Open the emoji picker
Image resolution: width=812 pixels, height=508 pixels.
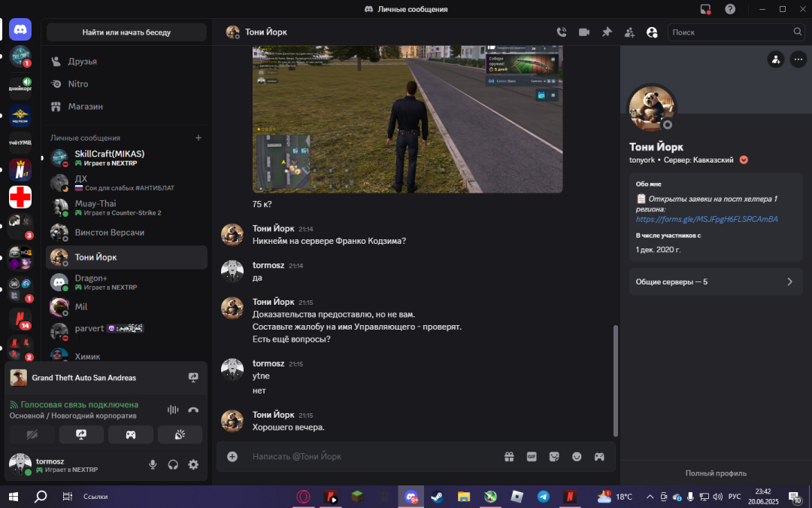[x=577, y=457]
